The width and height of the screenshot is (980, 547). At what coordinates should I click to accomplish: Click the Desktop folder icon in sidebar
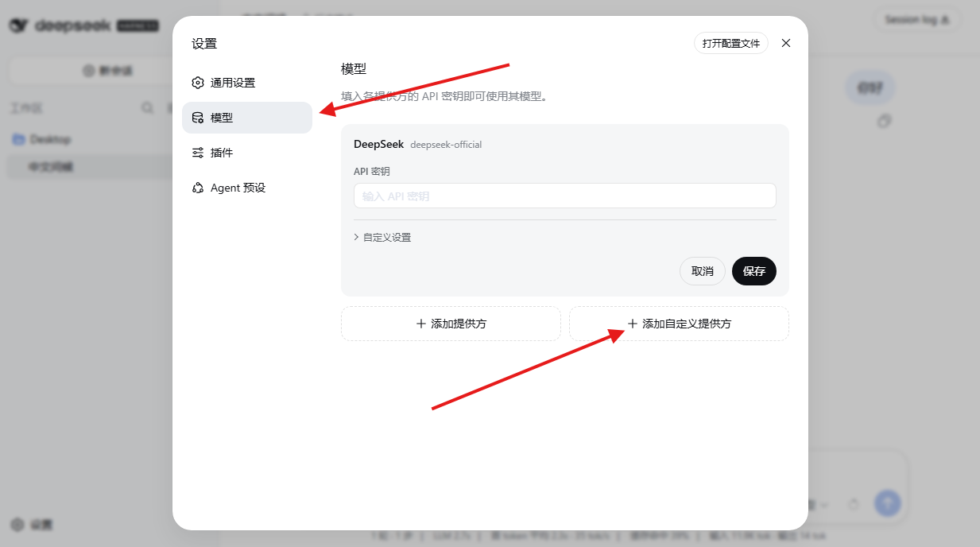pos(19,139)
